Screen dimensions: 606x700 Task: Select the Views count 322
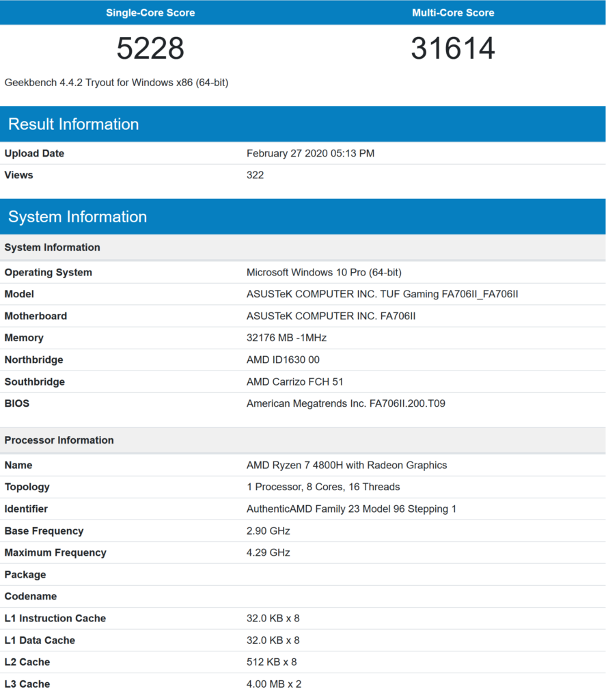256,175
